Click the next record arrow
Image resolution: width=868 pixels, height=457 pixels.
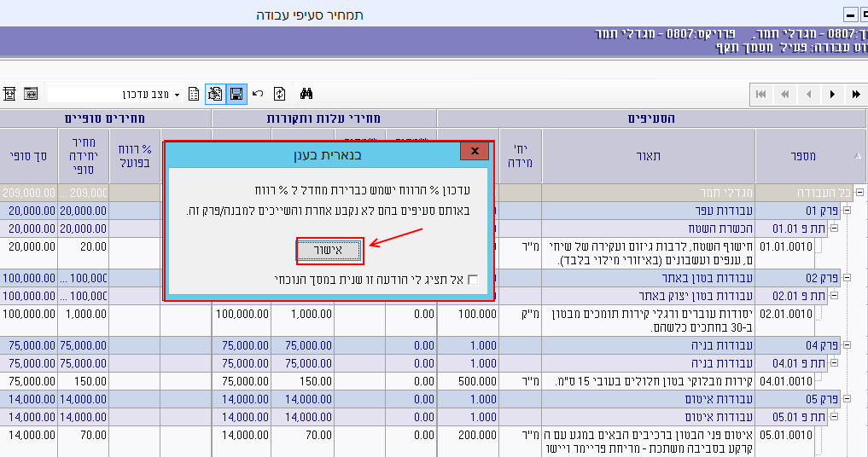(x=832, y=94)
